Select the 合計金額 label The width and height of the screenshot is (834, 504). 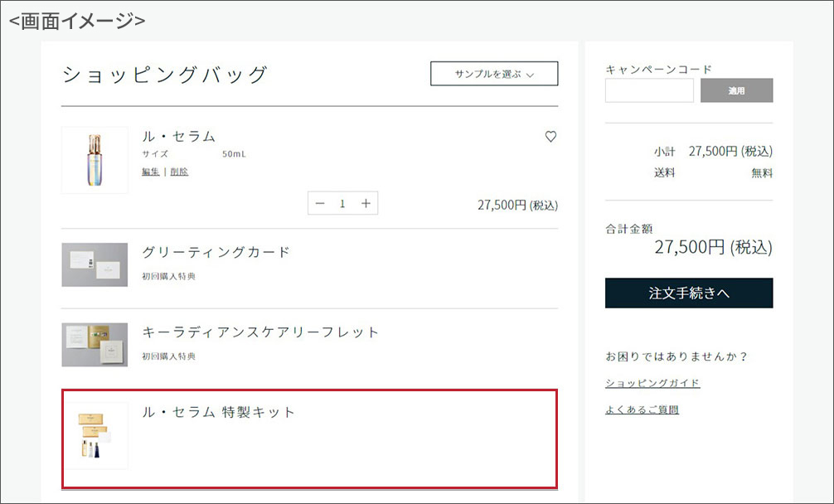click(629, 229)
